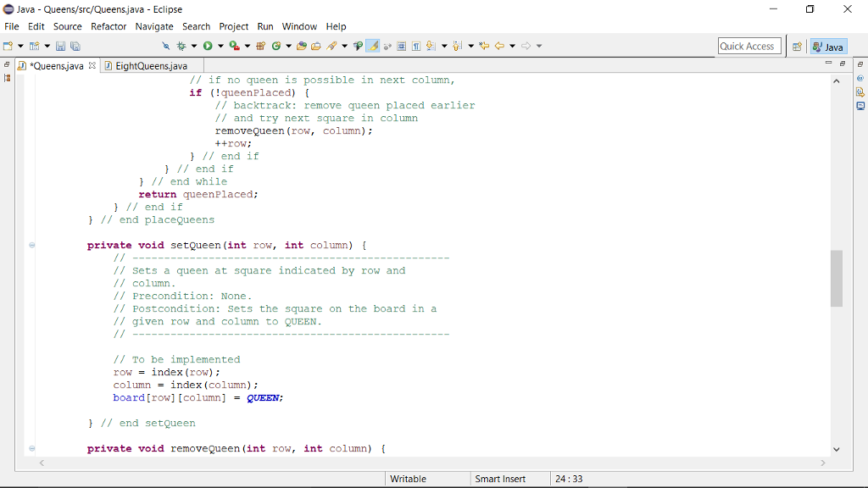The height and width of the screenshot is (488, 868).
Task: Click the Forward navigation arrow
Action: tap(526, 46)
